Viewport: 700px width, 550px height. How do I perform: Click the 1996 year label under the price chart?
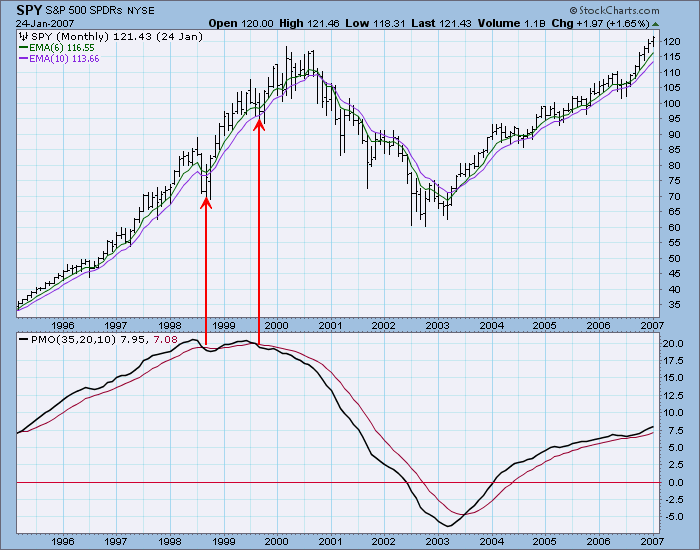tap(62, 325)
